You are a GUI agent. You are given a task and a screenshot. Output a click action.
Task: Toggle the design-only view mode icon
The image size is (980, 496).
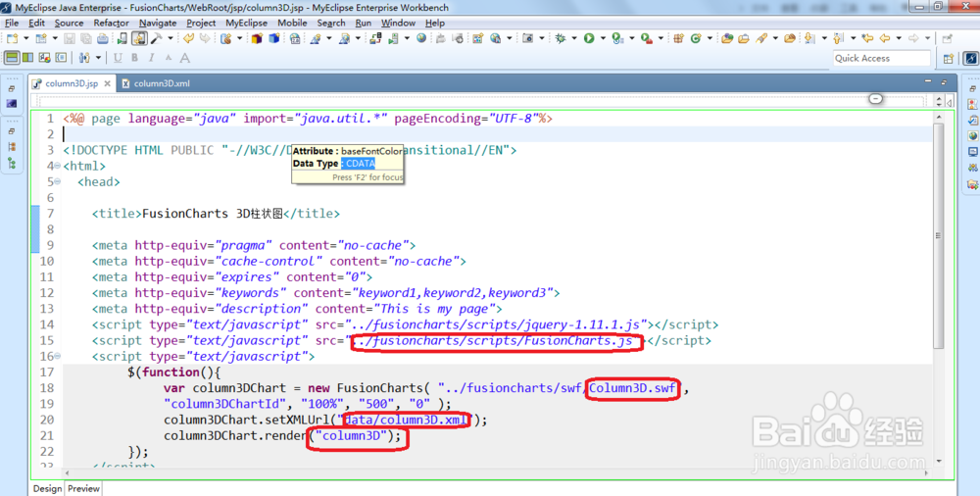pyautogui.click(x=44, y=58)
